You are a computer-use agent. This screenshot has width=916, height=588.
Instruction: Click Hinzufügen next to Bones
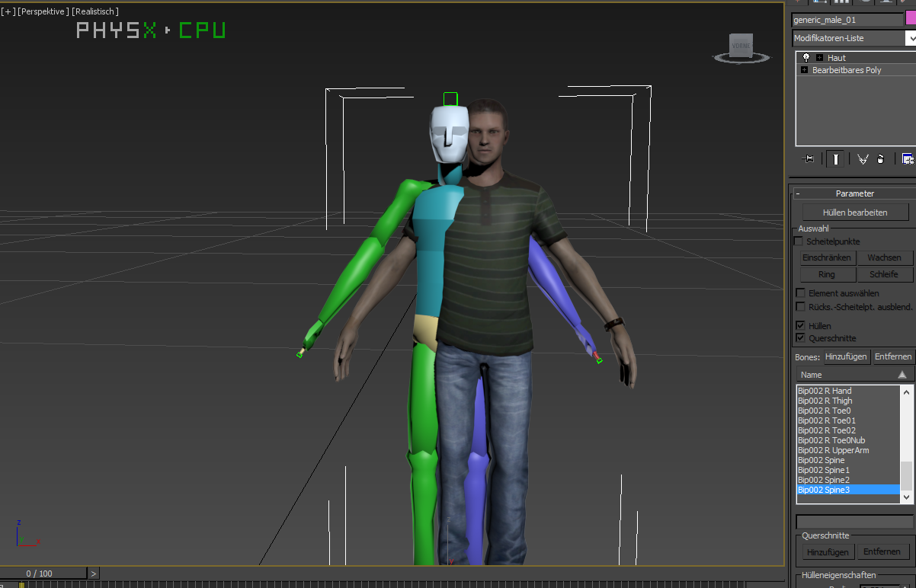pos(847,356)
